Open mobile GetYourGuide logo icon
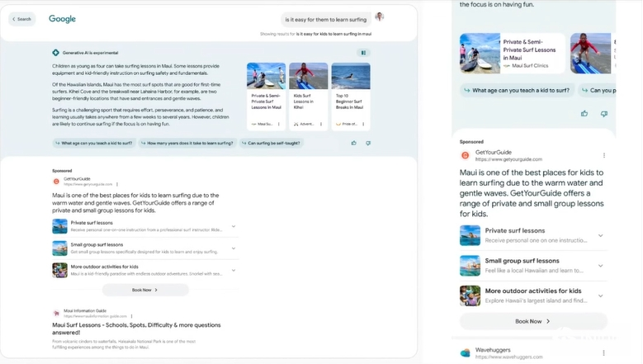The height and width of the screenshot is (364, 643). 465,155
